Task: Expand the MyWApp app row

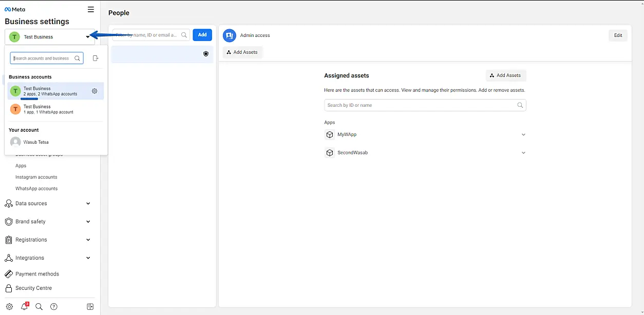Action: click(x=523, y=135)
